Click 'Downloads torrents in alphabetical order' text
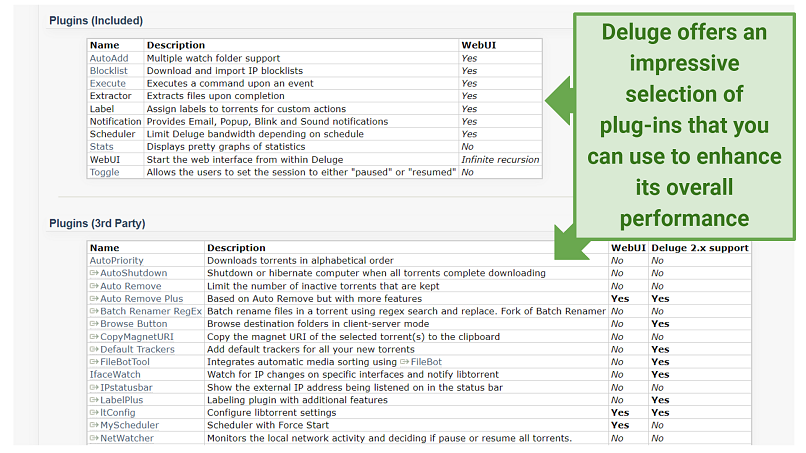Screen dimensions: 806x453 pyautogui.click(x=300, y=261)
